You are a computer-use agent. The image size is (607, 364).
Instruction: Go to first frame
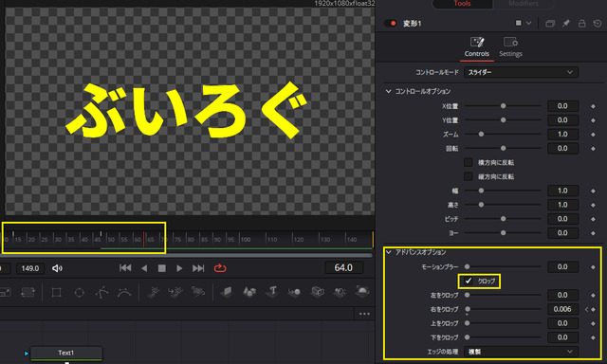pos(125,268)
